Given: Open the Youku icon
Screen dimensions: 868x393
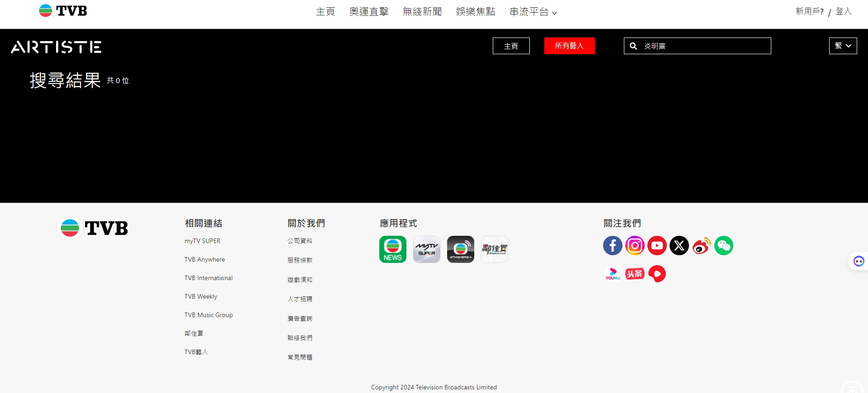Looking at the screenshot, I should [x=613, y=274].
